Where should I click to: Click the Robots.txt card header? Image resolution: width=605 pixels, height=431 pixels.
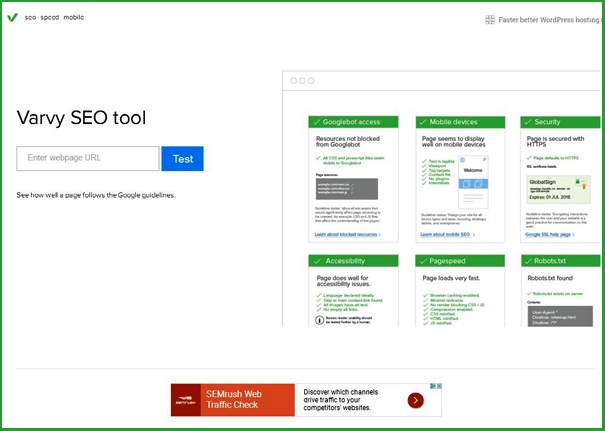pyautogui.click(x=561, y=261)
